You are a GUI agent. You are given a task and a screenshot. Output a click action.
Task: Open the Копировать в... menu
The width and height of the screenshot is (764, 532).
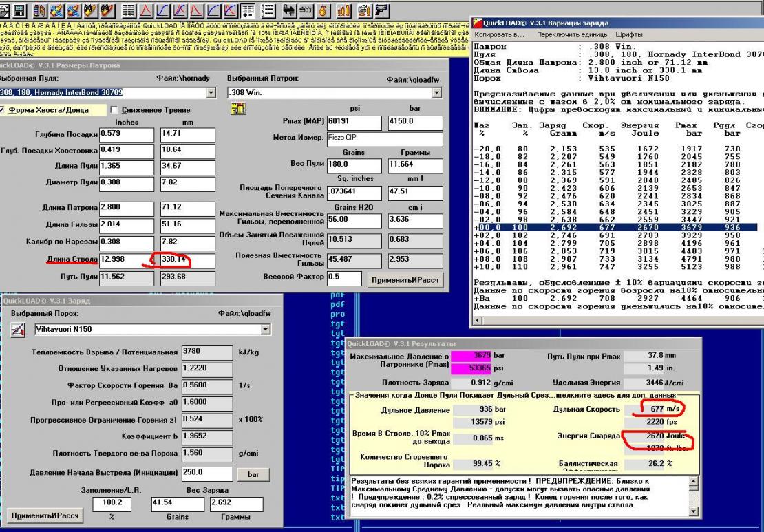tap(499, 34)
